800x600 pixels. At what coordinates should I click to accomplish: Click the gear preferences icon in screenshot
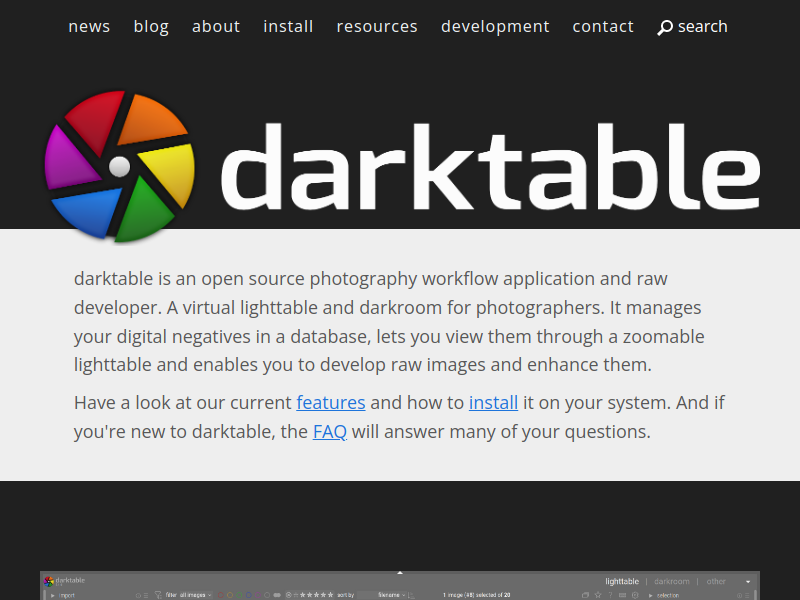point(634,595)
